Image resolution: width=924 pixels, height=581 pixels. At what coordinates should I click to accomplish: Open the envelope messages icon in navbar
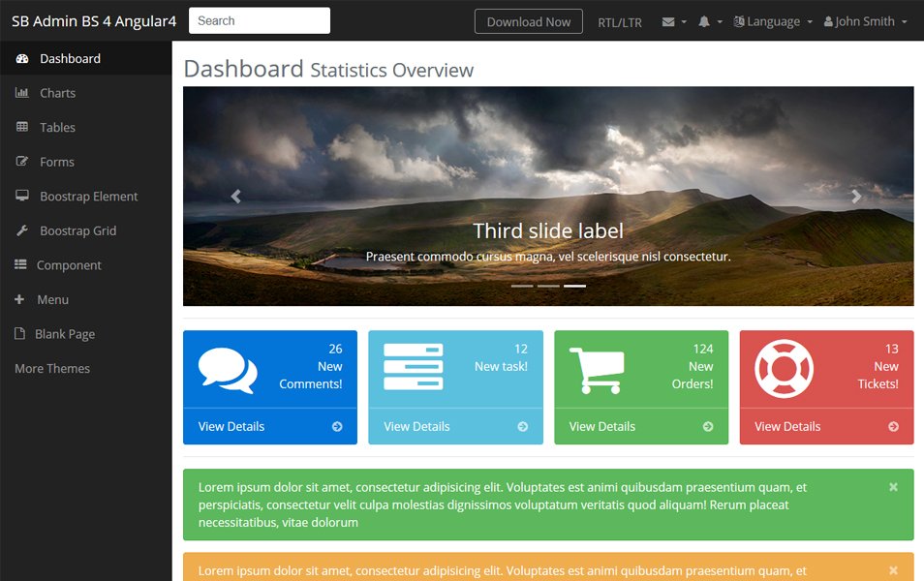667,21
